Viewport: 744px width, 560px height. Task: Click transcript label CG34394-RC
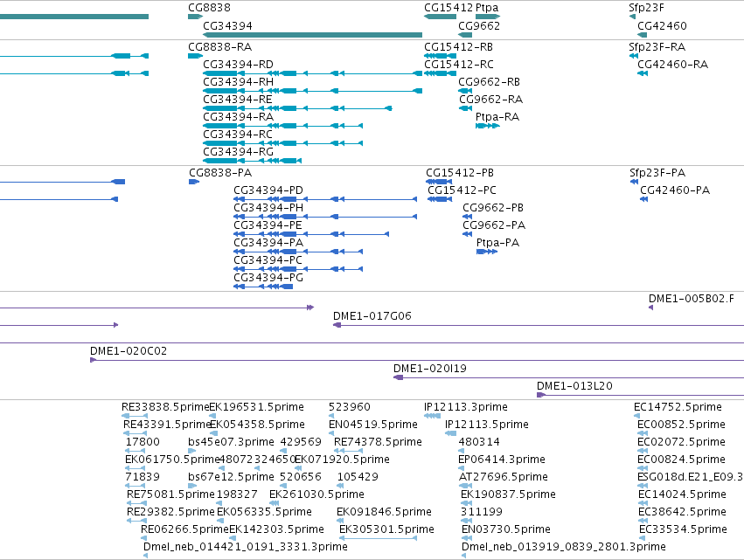click(238, 135)
